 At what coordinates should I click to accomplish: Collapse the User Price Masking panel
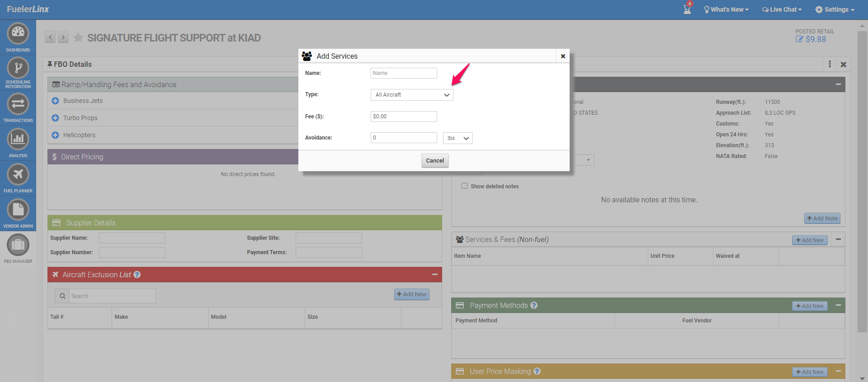click(838, 371)
